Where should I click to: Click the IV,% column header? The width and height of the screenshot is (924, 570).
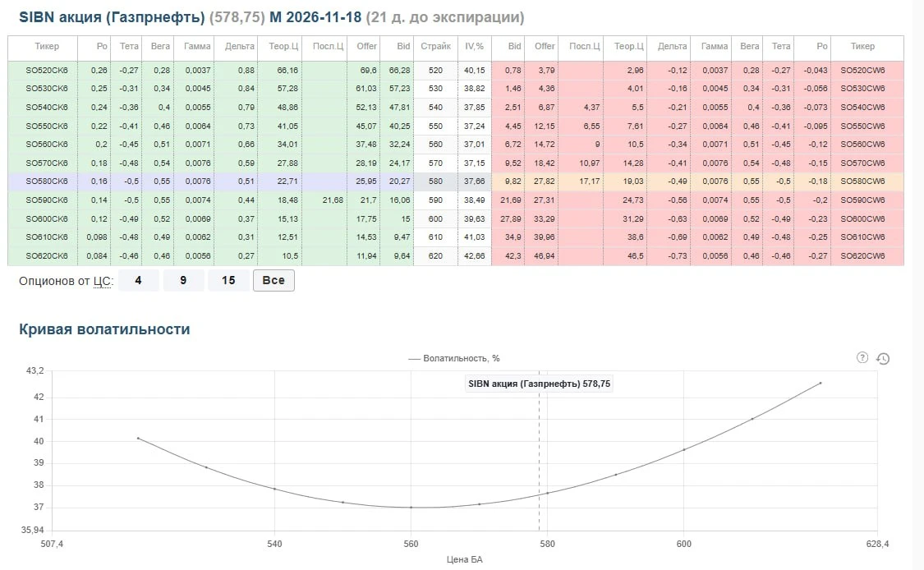coord(475,46)
